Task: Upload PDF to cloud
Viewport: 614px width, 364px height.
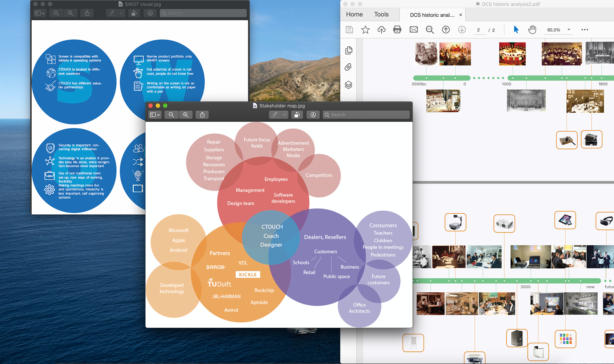Action: [x=381, y=30]
